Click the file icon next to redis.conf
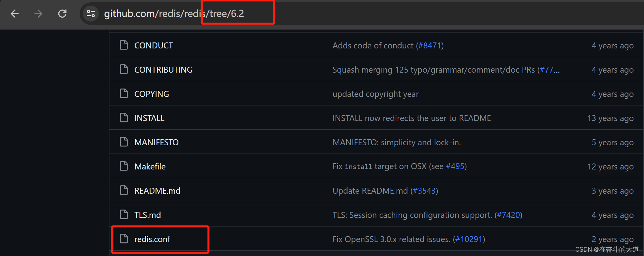 pyautogui.click(x=124, y=238)
